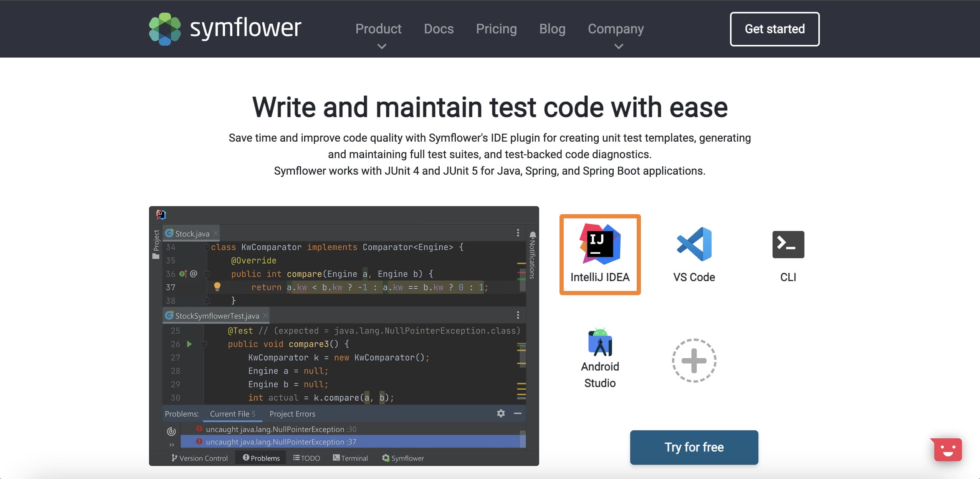Select the VS Code icon

point(694,244)
